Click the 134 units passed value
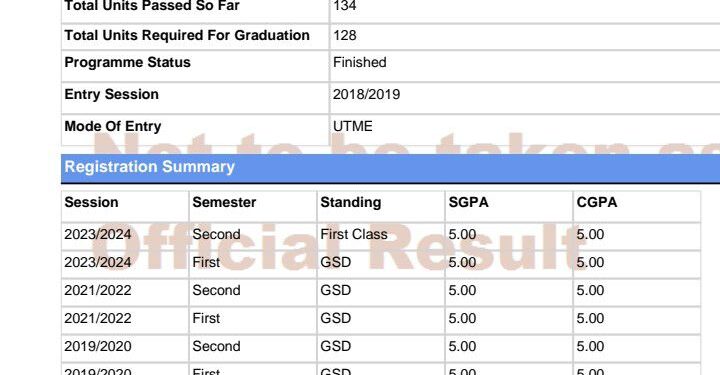Image resolution: width=720 pixels, height=375 pixels. [x=345, y=6]
